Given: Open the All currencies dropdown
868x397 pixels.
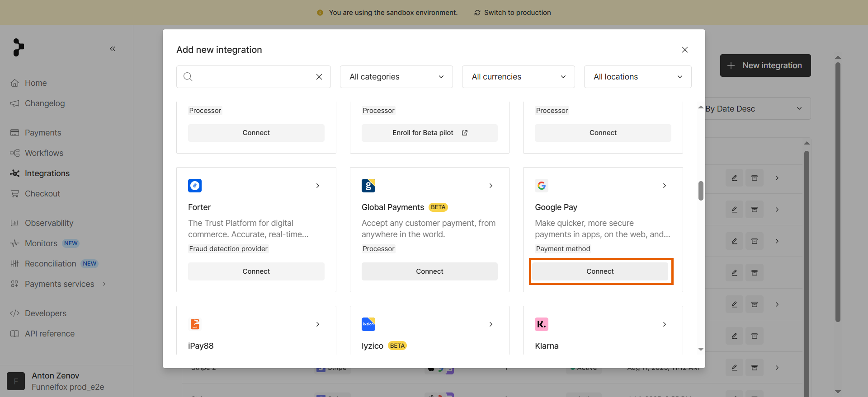Looking at the screenshot, I should click(519, 77).
